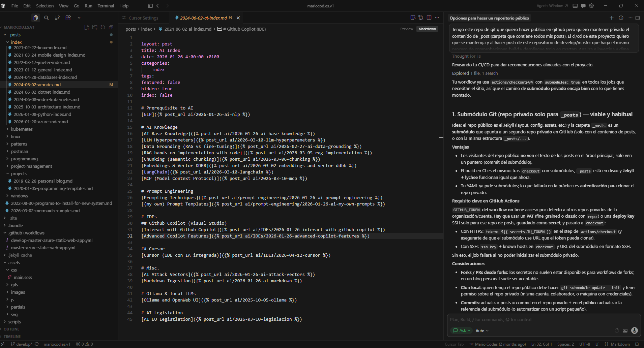This screenshot has height=348, width=644.
Task: Open the Help menu
Action: point(124,6)
